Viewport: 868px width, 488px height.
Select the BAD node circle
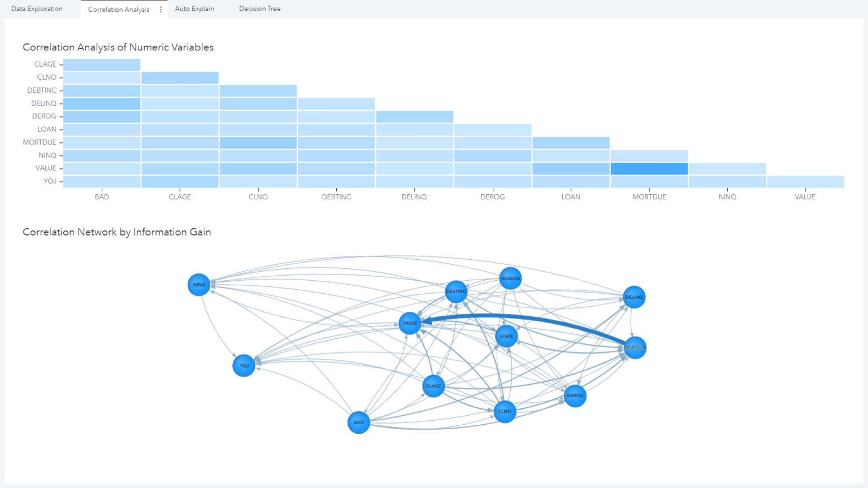359,422
